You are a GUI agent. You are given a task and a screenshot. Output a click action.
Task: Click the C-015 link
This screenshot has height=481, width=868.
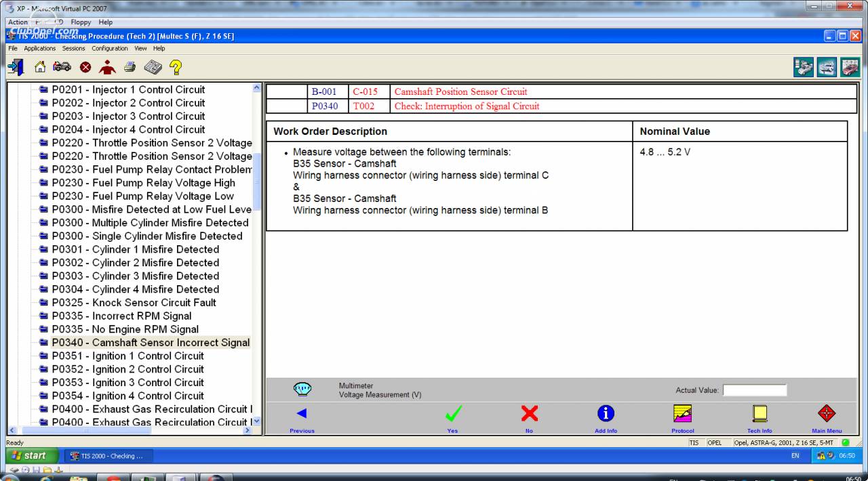(366, 92)
